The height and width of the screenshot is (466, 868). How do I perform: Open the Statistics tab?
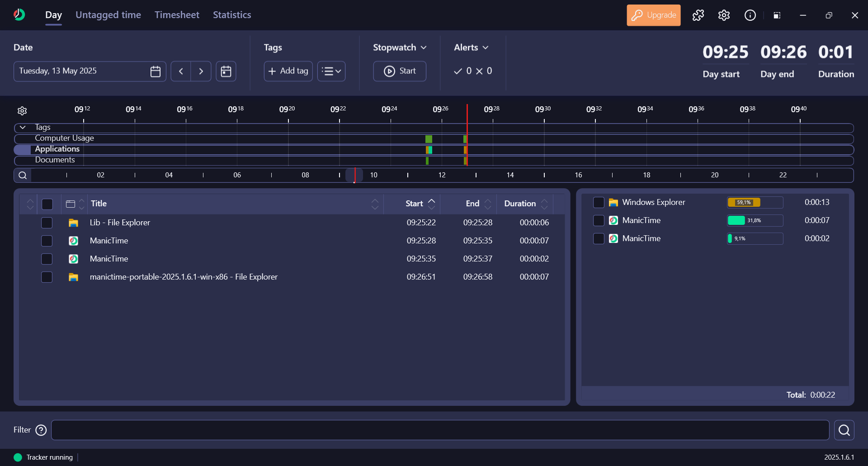click(232, 15)
